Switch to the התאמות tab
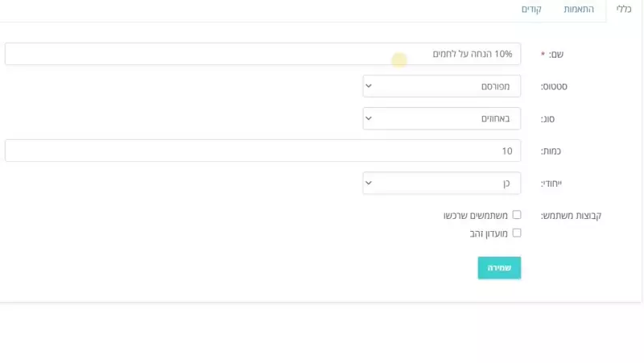644x363 pixels. 579,9
